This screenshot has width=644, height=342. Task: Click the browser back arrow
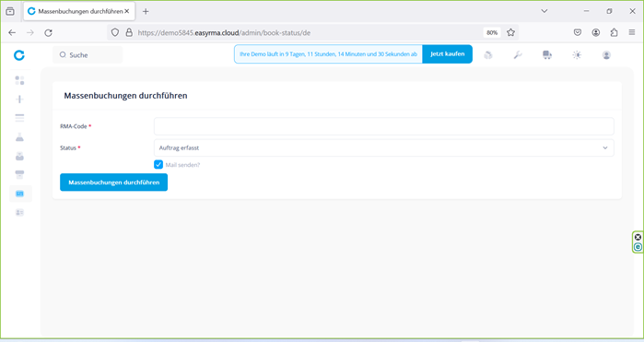[12, 32]
